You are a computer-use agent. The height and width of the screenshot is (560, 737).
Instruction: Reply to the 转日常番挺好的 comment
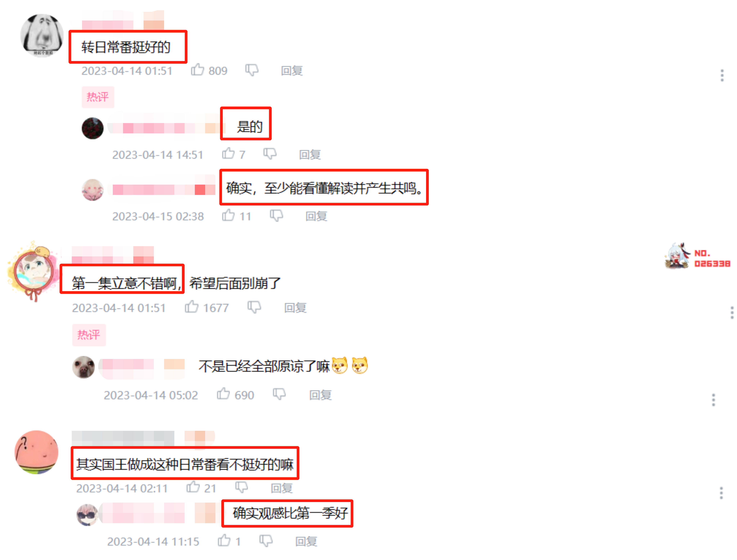tap(292, 71)
